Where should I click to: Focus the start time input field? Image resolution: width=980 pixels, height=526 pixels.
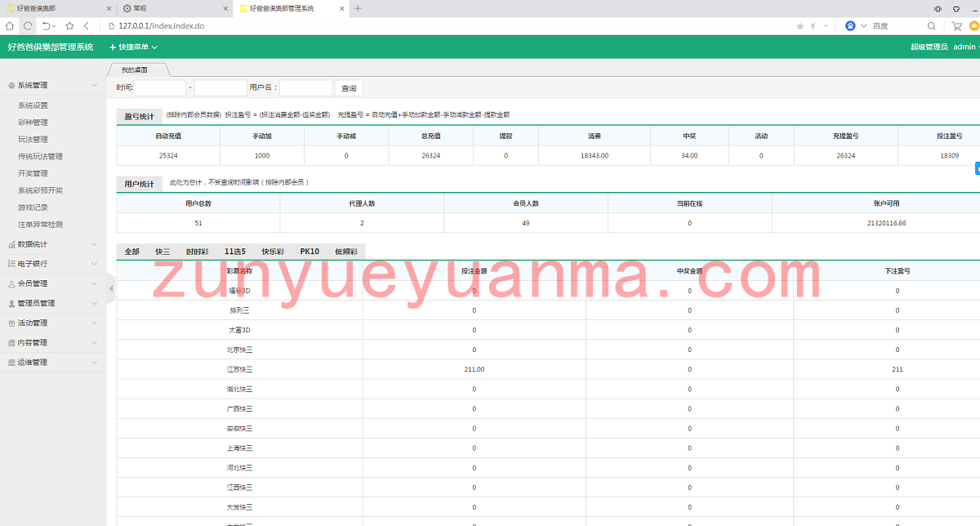point(159,88)
